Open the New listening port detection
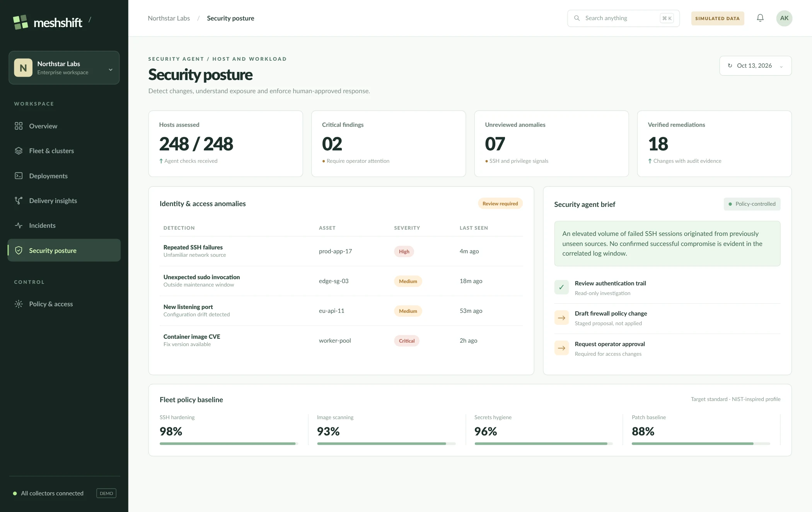 click(x=341, y=311)
